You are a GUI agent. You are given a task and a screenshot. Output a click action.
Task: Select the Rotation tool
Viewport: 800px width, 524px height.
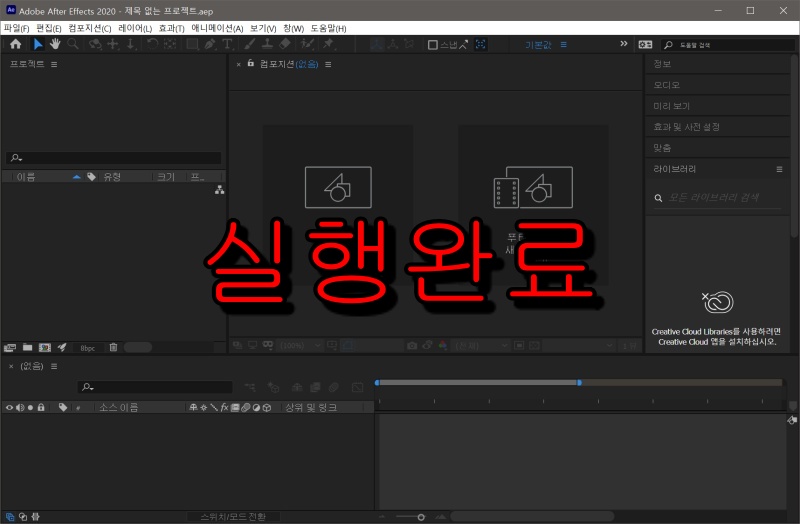click(x=152, y=44)
